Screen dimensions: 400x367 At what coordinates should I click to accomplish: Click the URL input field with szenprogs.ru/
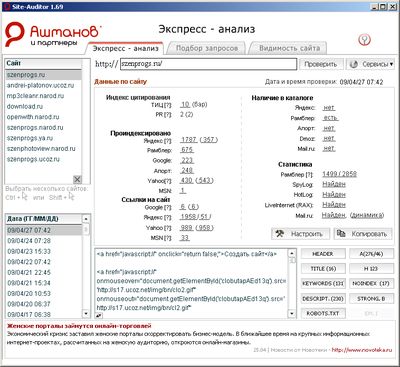click(x=208, y=64)
